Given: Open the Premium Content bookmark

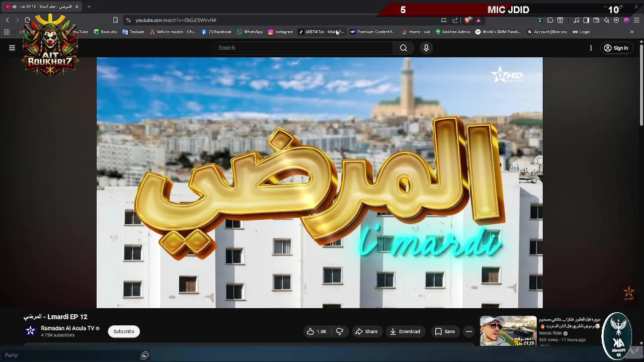Looking at the screenshot, I should (x=372, y=32).
